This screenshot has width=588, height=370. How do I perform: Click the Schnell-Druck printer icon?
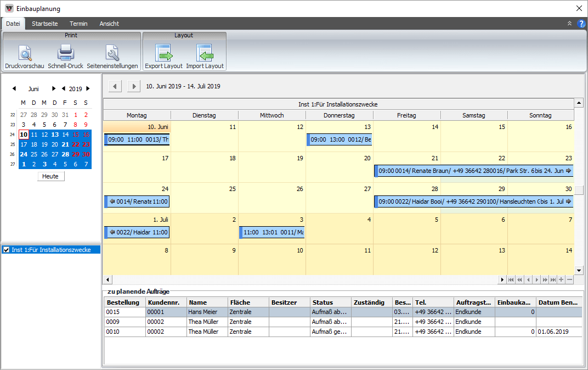[65, 53]
